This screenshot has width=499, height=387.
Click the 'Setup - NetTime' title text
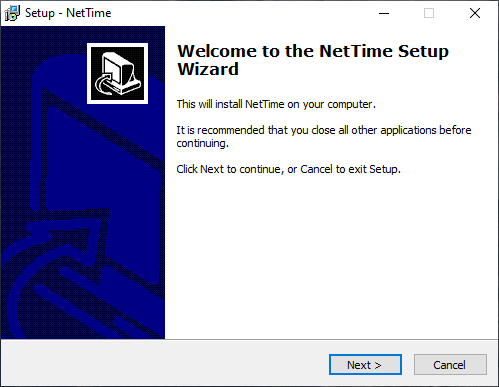pyautogui.click(x=68, y=13)
